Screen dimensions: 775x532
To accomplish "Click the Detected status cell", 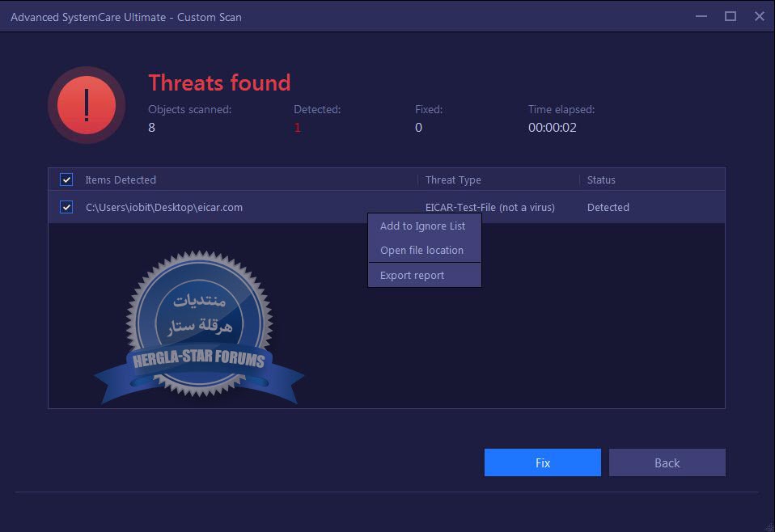I will tap(608, 207).
